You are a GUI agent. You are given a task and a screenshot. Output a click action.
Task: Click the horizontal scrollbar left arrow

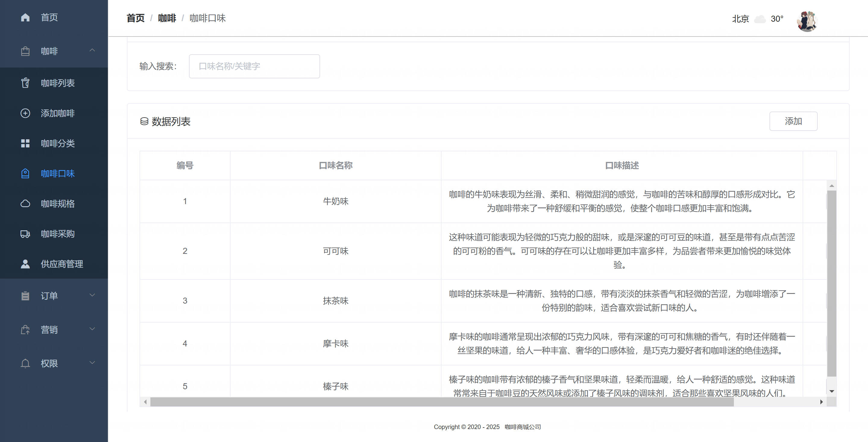tap(145, 402)
